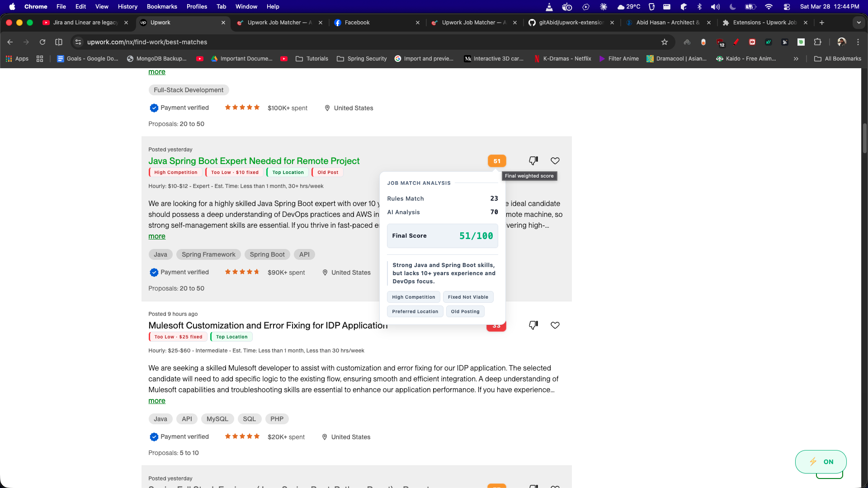
Task: Click the red shield extension icon showing 12
Action: click(x=721, y=42)
